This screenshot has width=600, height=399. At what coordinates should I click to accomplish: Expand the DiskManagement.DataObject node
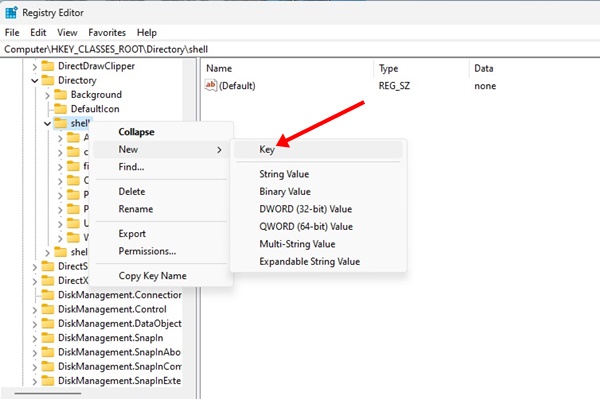(34, 324)
